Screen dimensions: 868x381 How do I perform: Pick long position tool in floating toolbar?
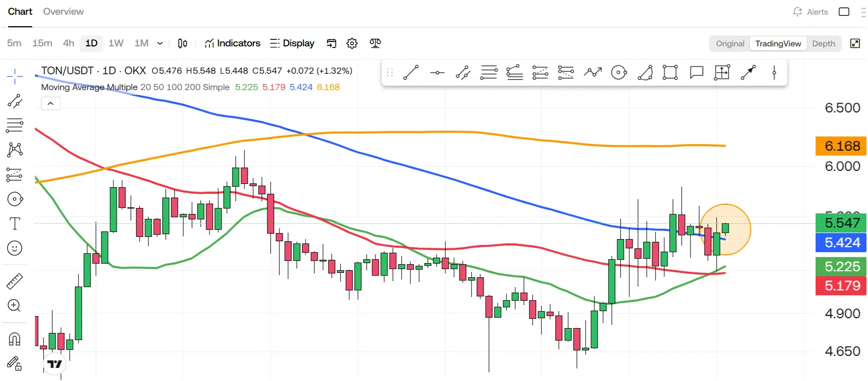[x=540, y=73]
